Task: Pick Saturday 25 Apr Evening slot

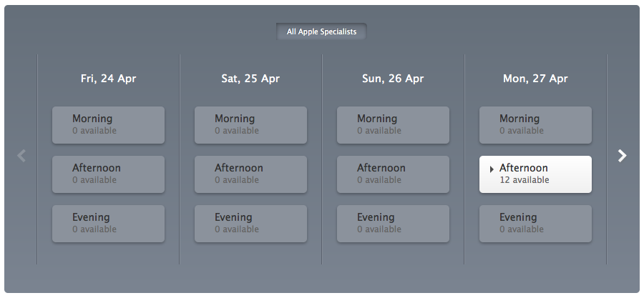Action: [x=250, y=224]
